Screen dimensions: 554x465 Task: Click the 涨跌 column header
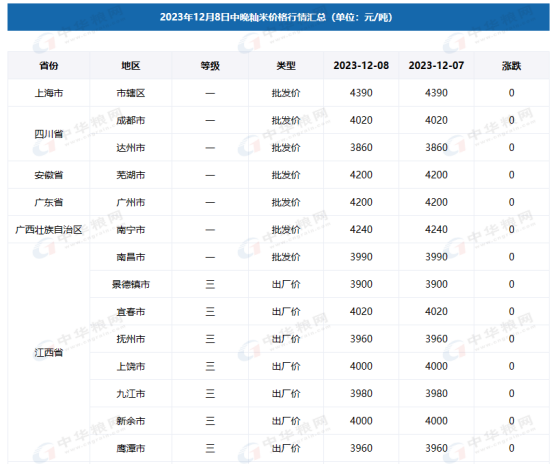[x=512, y=65]
